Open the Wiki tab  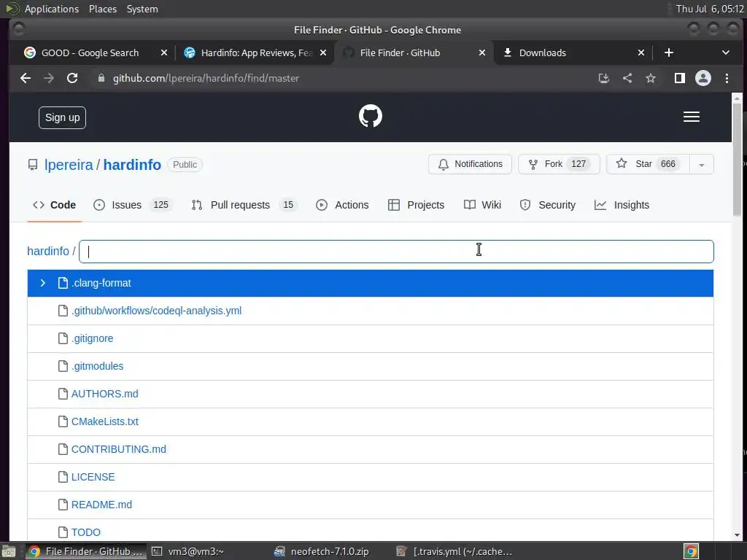483,205
